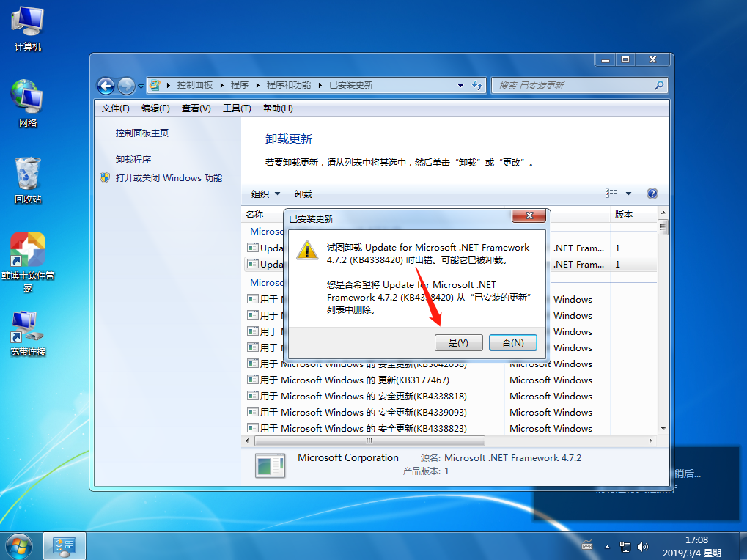Expand the arrow after 程序和功能 breadcrumb

(x=320, y=86)
